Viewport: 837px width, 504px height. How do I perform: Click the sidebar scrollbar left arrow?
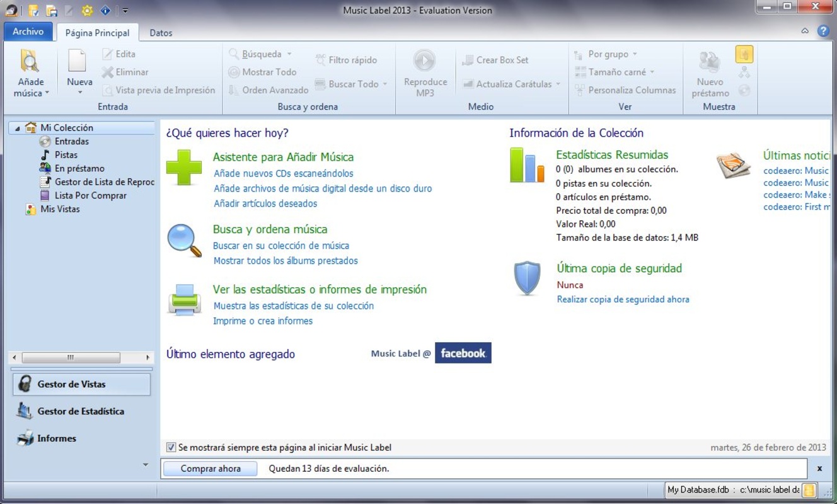click(x=15, y=357)
